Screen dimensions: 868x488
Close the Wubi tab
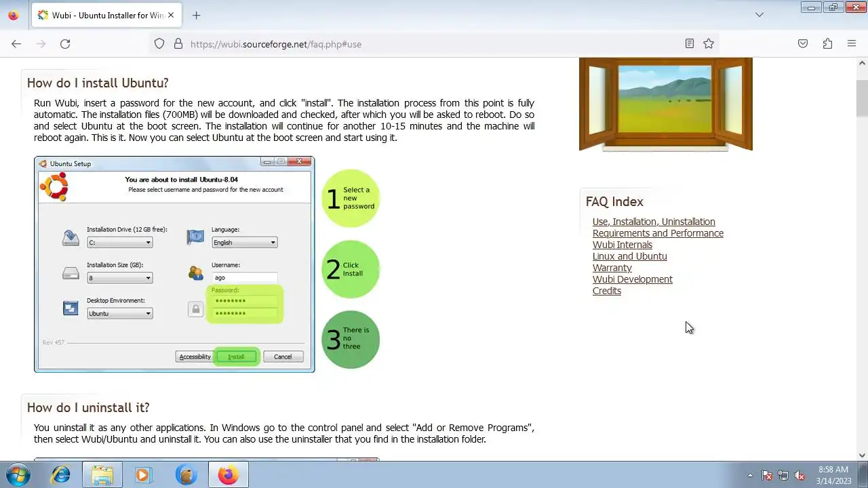coord(171,15)
